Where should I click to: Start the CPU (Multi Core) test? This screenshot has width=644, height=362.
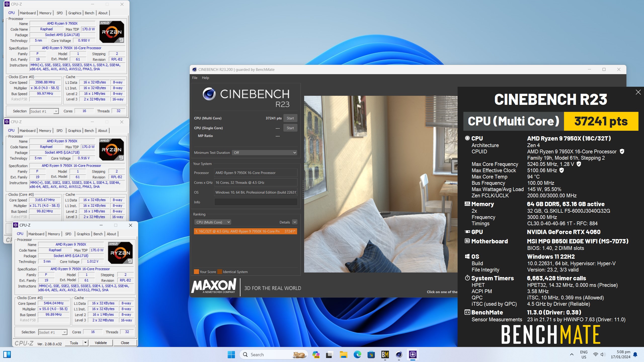[x=290, y=118]
